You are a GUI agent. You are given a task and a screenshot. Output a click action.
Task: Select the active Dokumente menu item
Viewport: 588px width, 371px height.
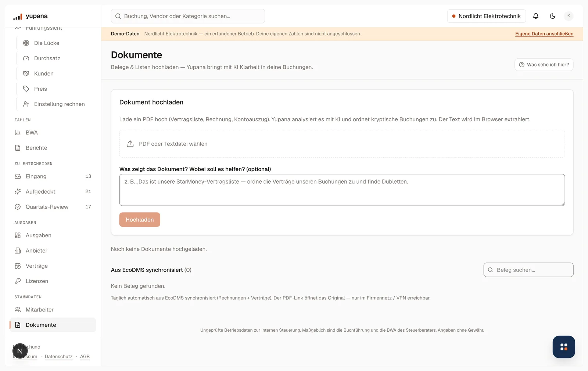pos(53,325)
